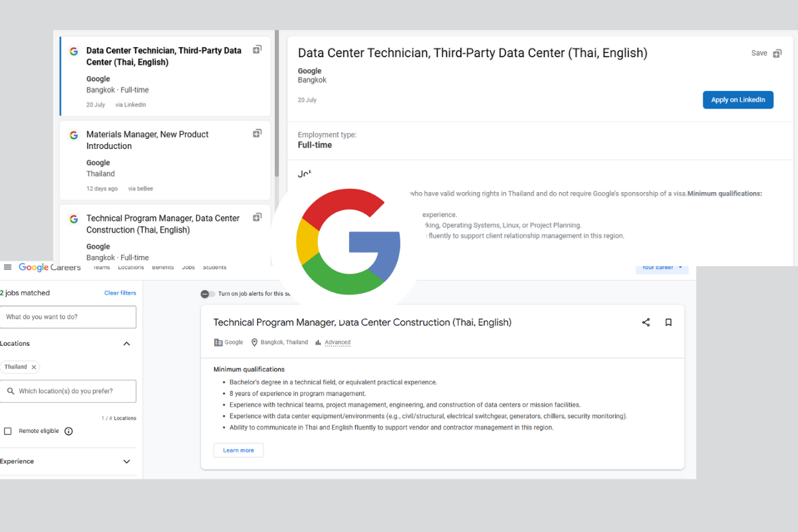
Task: Share the Technical Program Manager job
Action: tap(646, 323)
